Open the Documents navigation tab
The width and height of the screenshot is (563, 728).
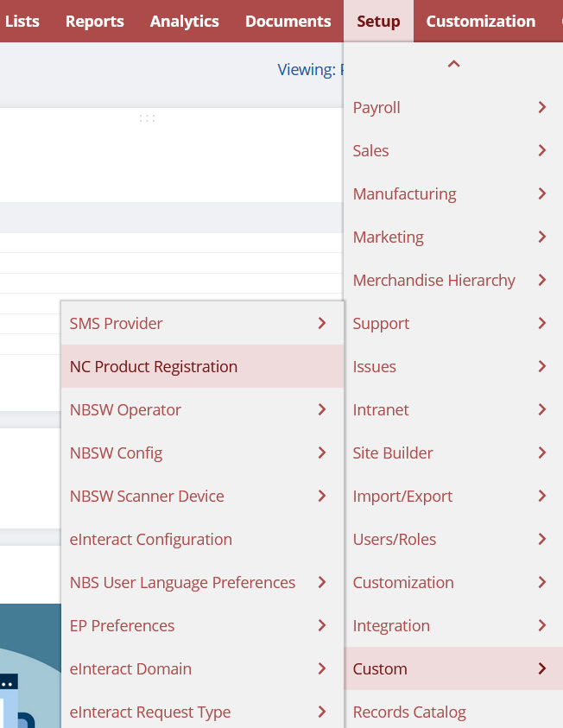pyautogui.click(x=288, y=21)
